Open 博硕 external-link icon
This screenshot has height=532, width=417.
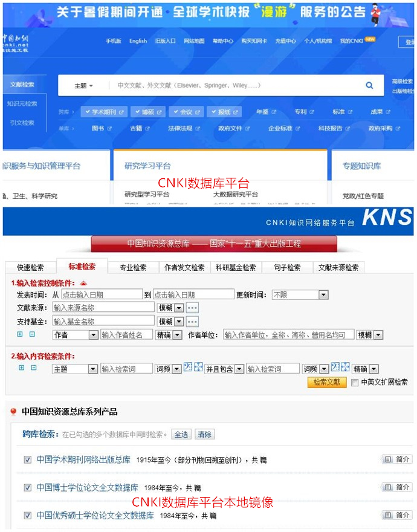coord(159,112)
